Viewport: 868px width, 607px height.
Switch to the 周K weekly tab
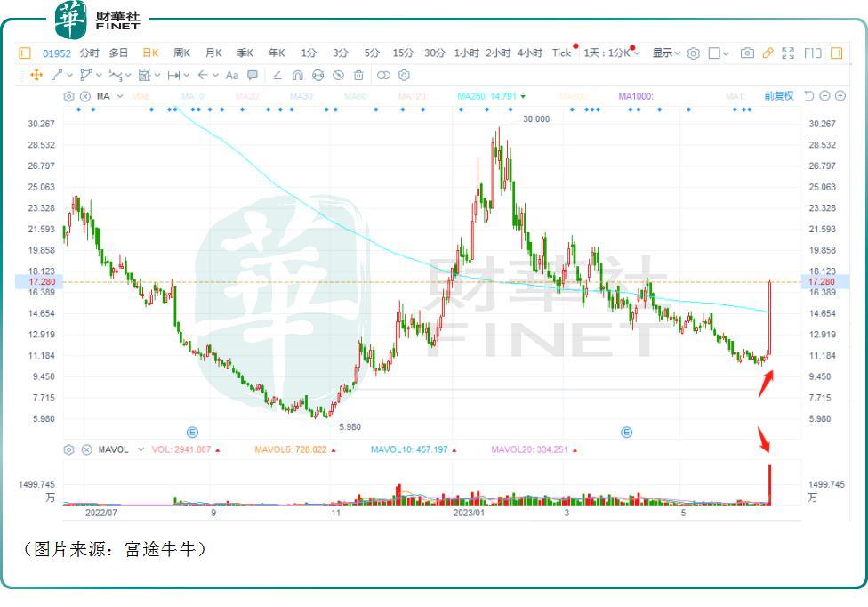(181, 53)
